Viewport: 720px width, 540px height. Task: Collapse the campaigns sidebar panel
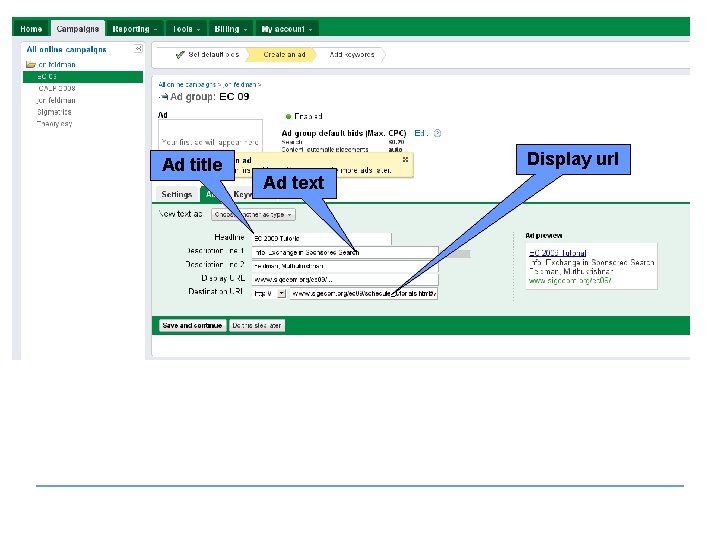[138, 48]
